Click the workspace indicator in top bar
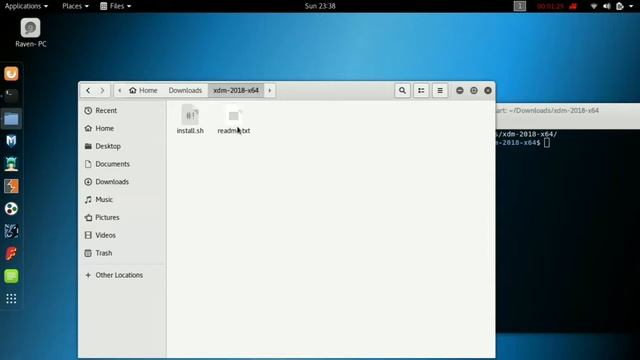Screen dimensions: 640x360 520,6
